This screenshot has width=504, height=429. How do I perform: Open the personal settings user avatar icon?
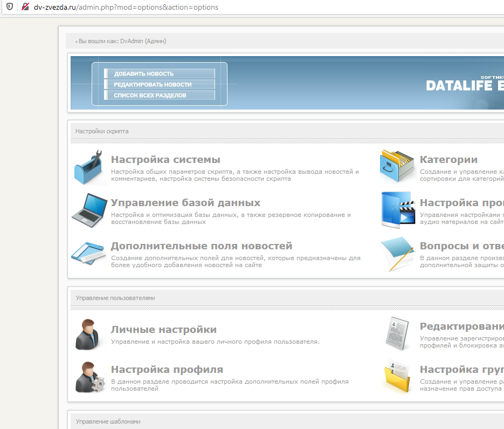click(87, 335)
